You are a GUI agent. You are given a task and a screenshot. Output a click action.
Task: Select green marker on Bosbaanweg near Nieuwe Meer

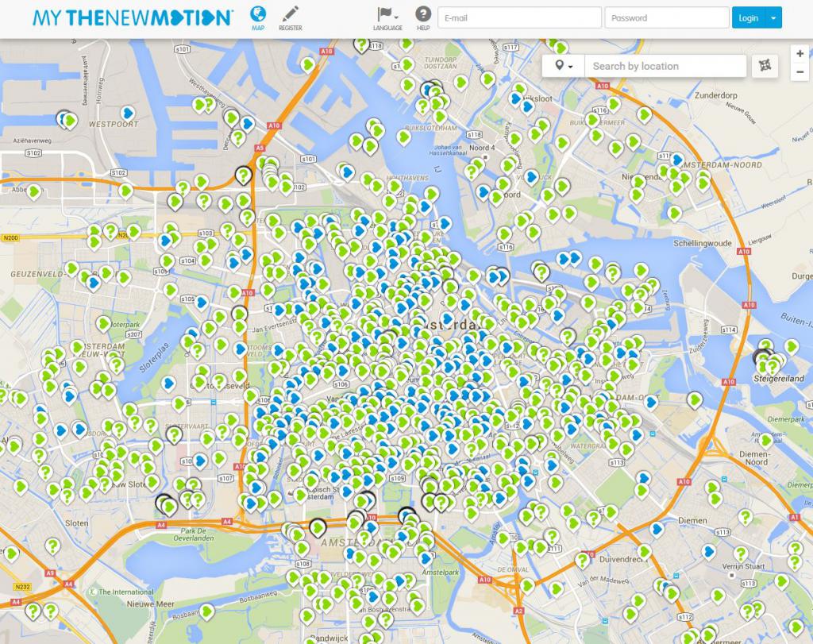click(206, 611)
